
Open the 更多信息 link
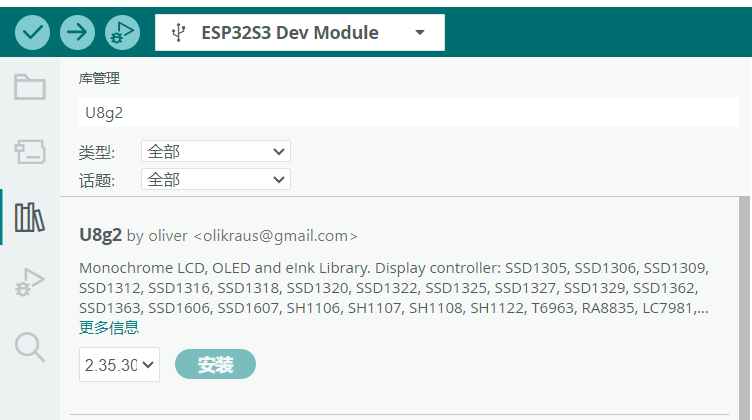pos(109,327)
